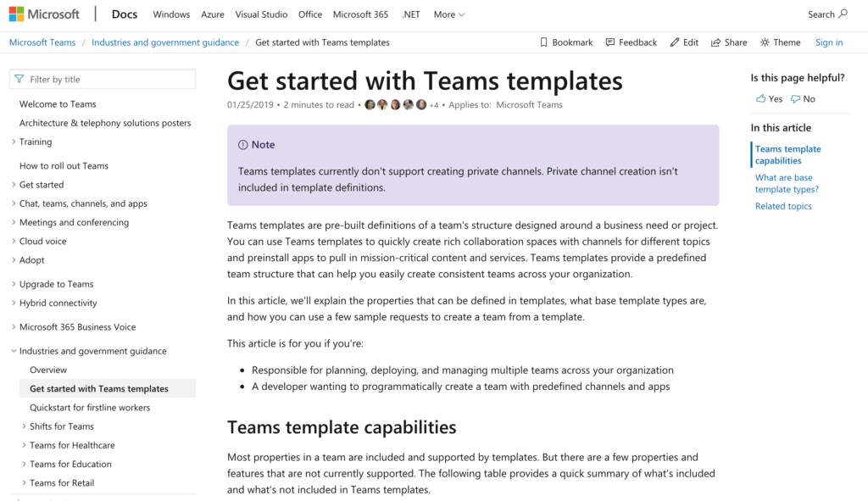Click the fourth contributor avatar
The width and height of the screenshot is (868, 501).
(408, 104)
